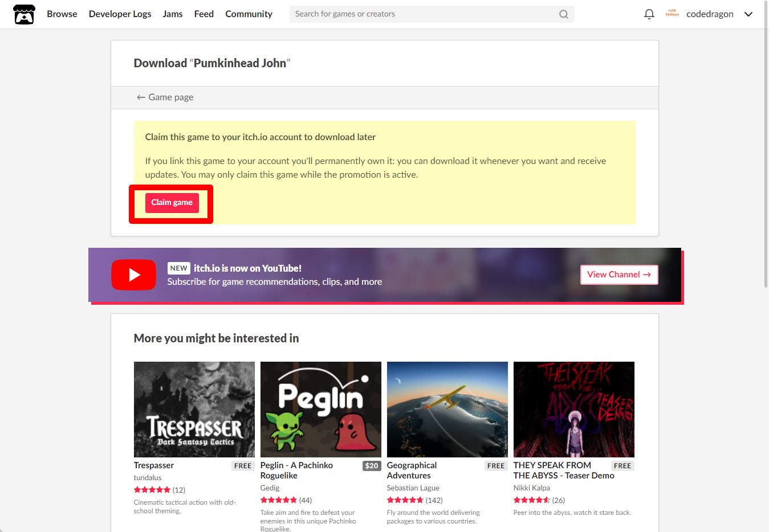The image size is (769, 532).
Task: Visit Sebastian Lague creator page
Action: tap(413, 488)
